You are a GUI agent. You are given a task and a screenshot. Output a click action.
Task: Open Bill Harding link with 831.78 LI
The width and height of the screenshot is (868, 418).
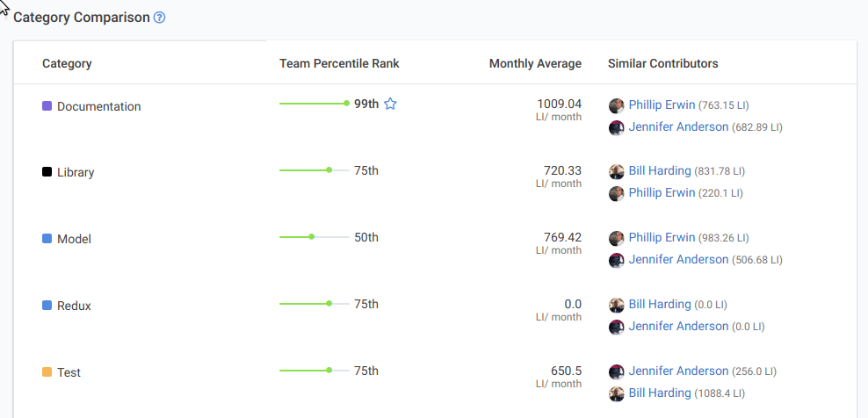(x=660, y=171)
